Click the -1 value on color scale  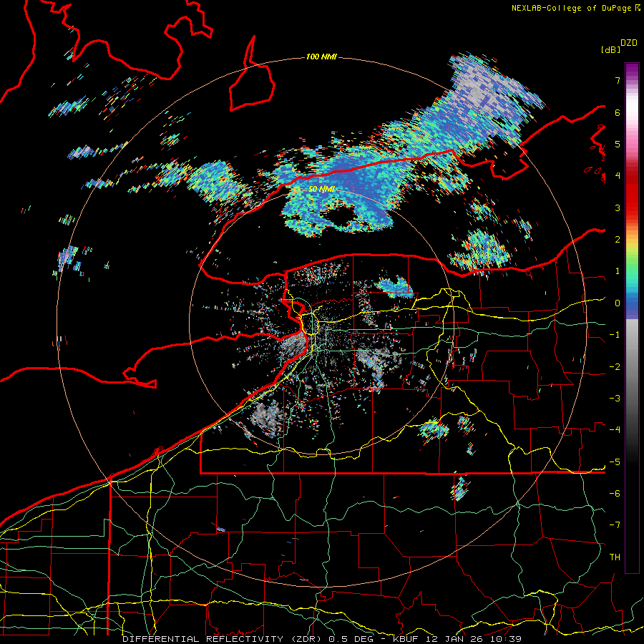click(x=615, y=335)
